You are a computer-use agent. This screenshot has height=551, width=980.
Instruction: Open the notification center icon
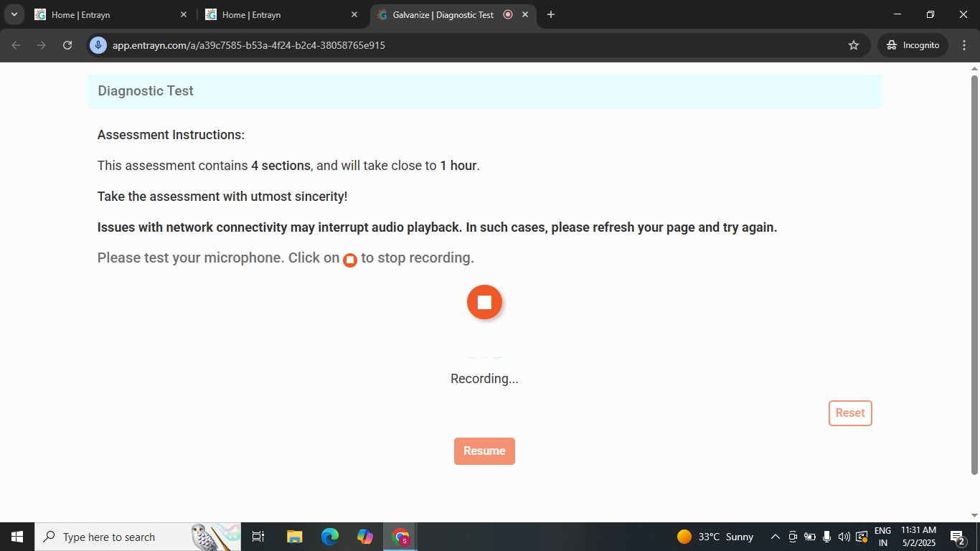tap(958, 537)
